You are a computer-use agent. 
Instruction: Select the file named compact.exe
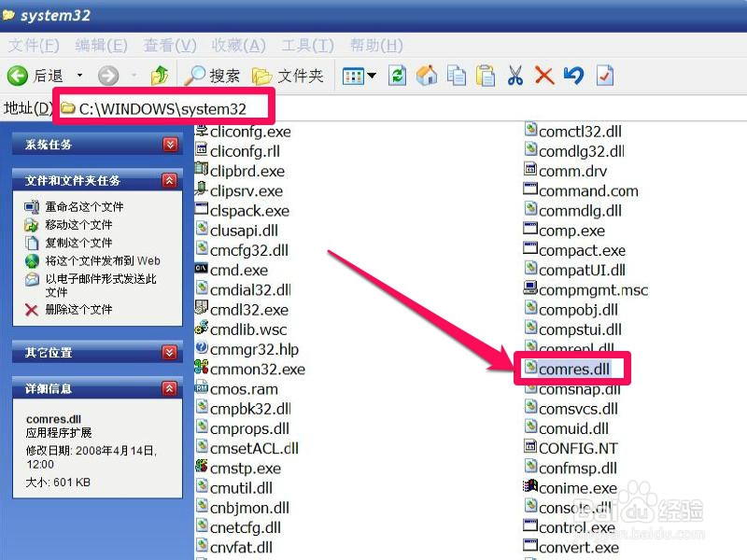coord(582,250)
